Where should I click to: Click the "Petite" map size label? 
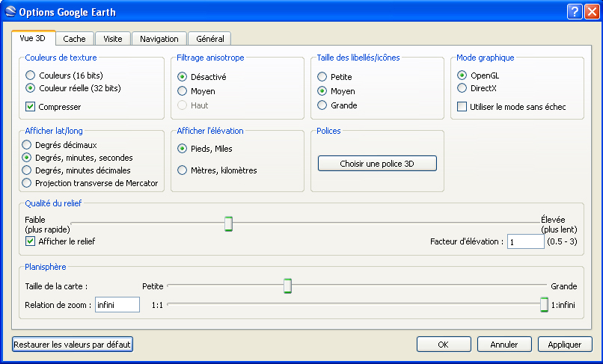point(153,286)
